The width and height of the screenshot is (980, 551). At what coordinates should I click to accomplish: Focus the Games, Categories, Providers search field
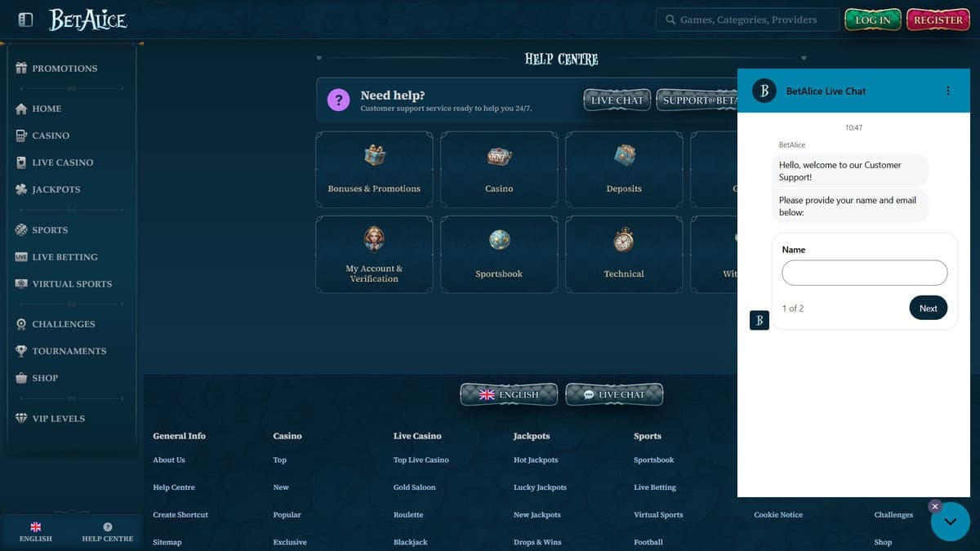(x=747, y=20)
